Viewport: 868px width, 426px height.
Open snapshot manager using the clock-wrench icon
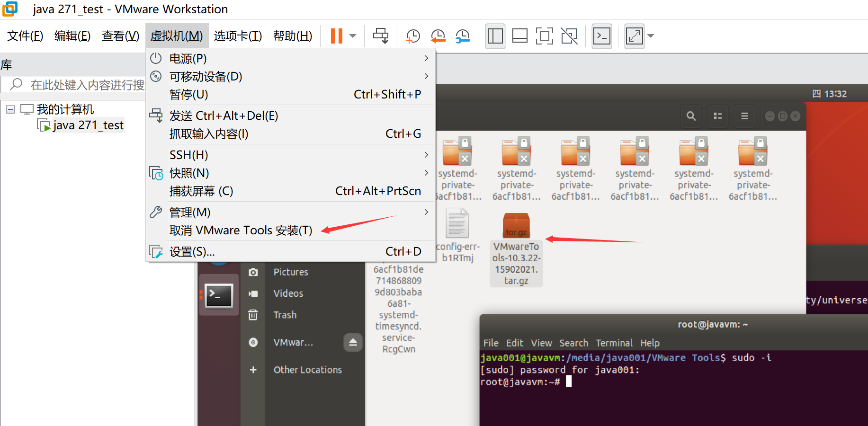pyautogui.click(x=463, y=36)
